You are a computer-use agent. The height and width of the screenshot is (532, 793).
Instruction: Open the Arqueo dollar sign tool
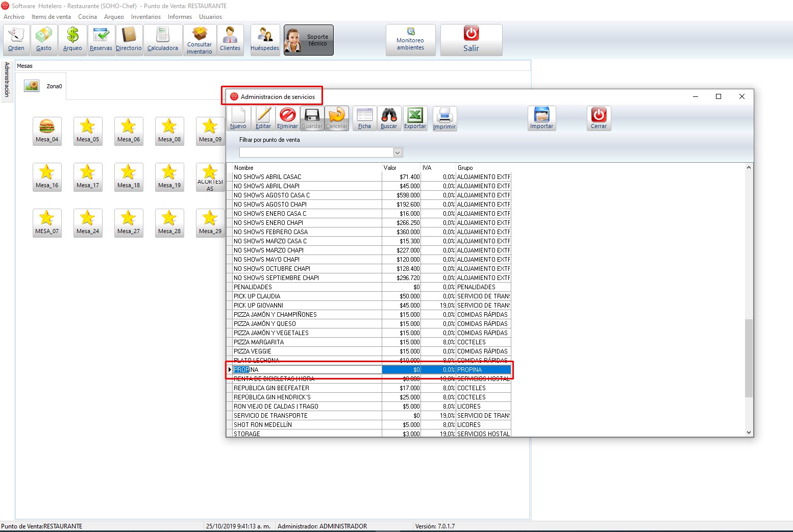coord(72,40)
